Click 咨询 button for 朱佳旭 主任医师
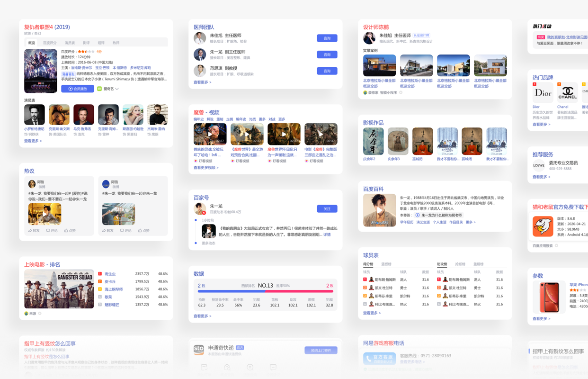588x379 pixels. pyautogui.click(x=327, y=38)
